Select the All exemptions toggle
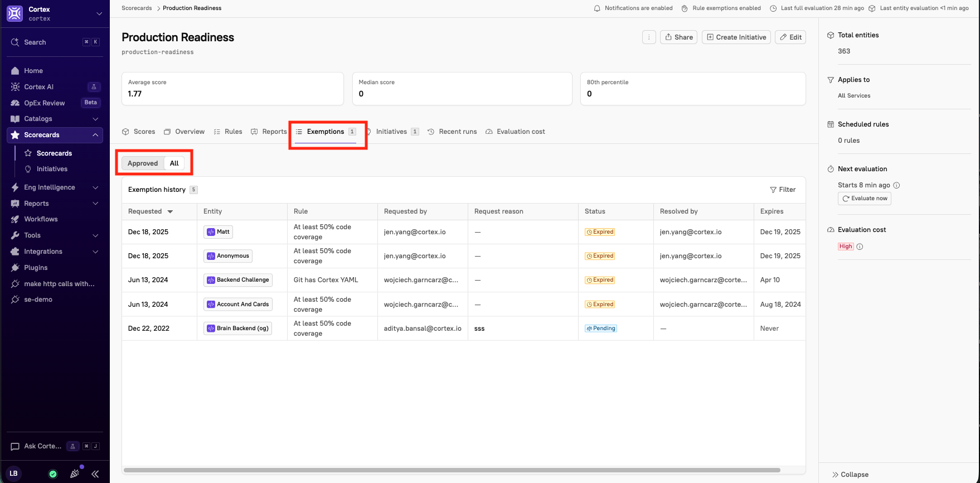This screenshot has height=483, width=980. point(174,163)
